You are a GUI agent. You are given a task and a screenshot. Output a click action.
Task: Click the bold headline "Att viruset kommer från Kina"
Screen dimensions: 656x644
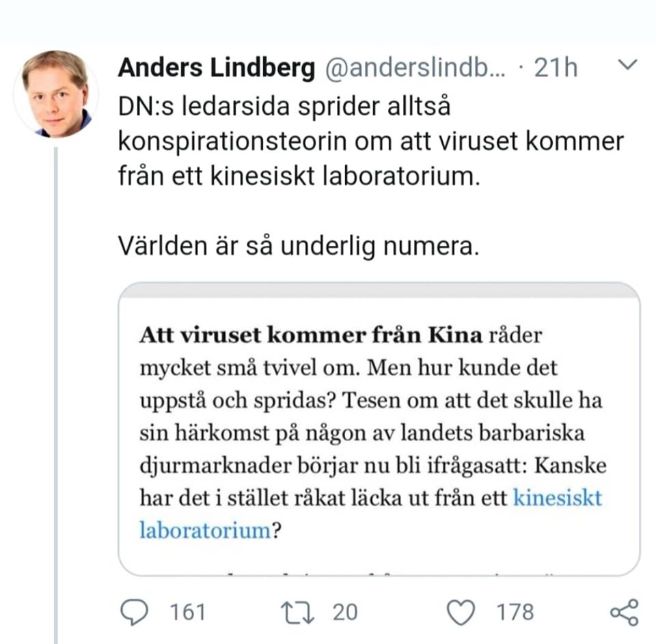pyautogui.click(x=311, y=336)
